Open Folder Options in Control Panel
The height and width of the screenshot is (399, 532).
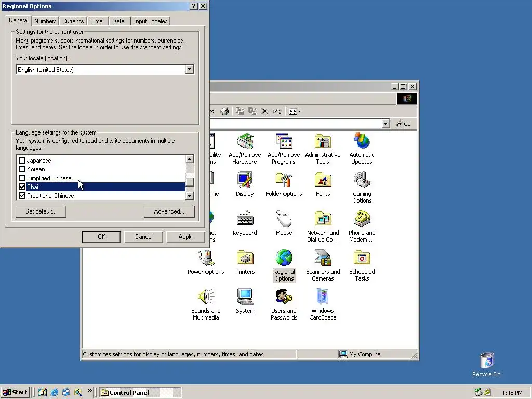284,184
